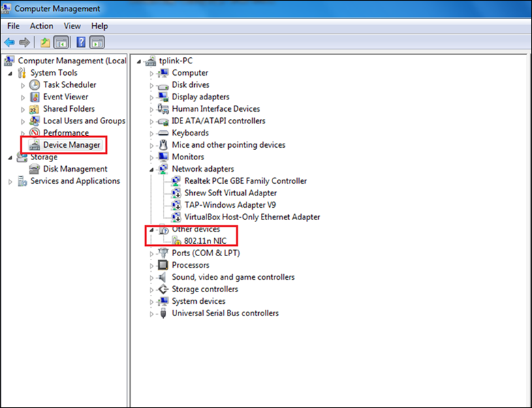Click the Realtek PCIe GBE adapter icon
This screenshot has height=408, width=532.
(x=176, y=181)
